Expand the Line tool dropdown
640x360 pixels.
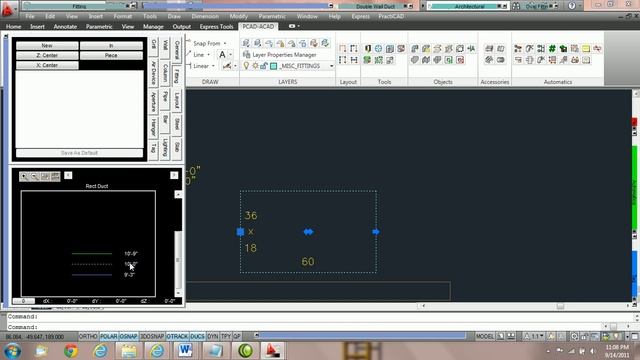[x=209, y=55]
